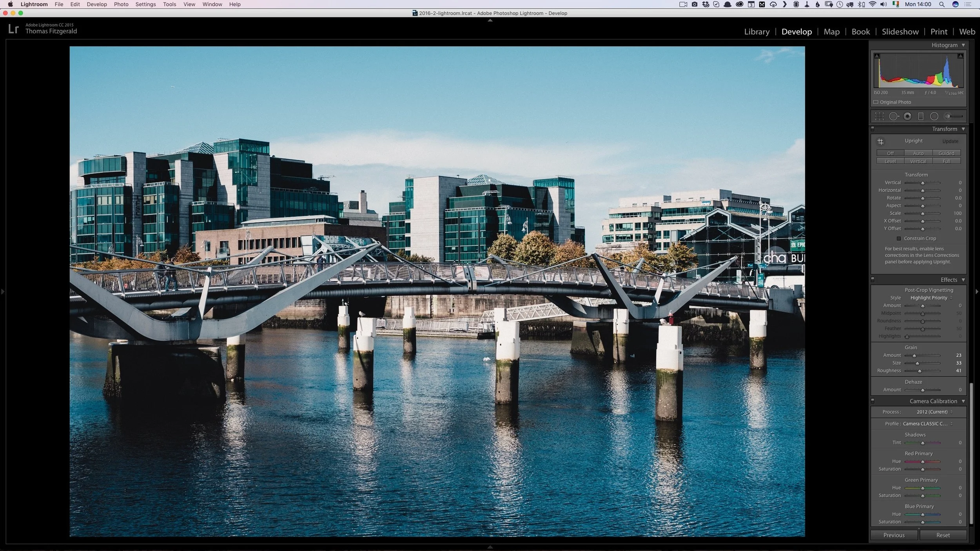The image size is (980, 551).
Task: Enable the Constrain Crop checkbox
Action: point(899,238)
